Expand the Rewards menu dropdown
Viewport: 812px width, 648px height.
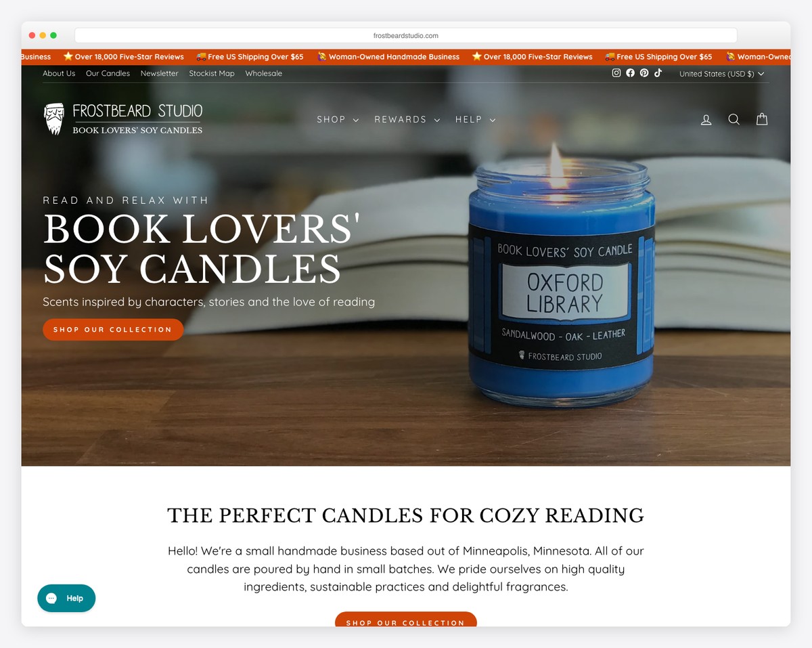pyautogui.click(x=407, y=119)
